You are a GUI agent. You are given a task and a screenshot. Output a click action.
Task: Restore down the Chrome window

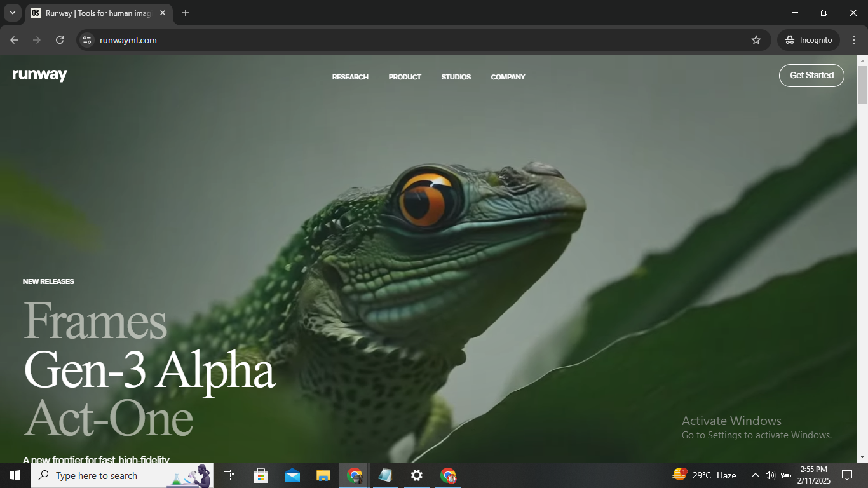tap(824, 13)
